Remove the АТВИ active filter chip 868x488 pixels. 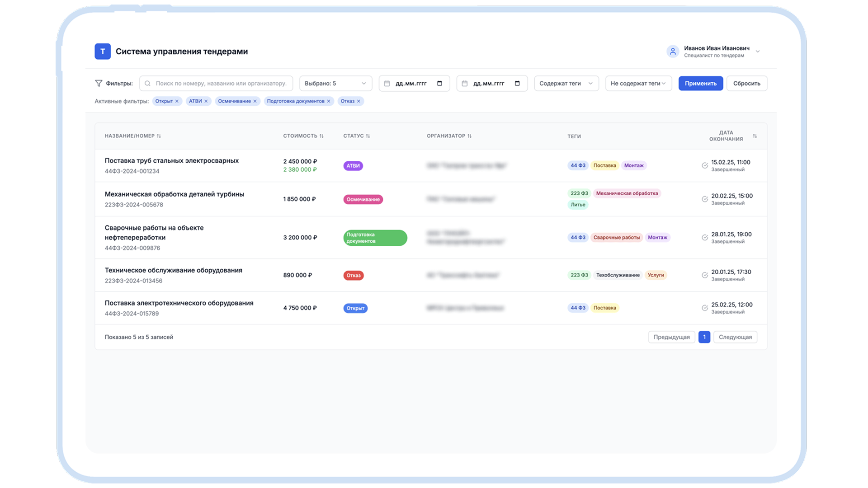[206, 101]
